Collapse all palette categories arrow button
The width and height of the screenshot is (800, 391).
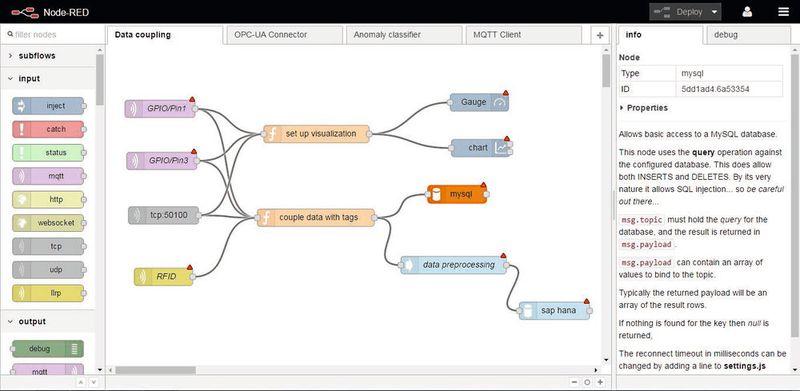tap(80, 382)
